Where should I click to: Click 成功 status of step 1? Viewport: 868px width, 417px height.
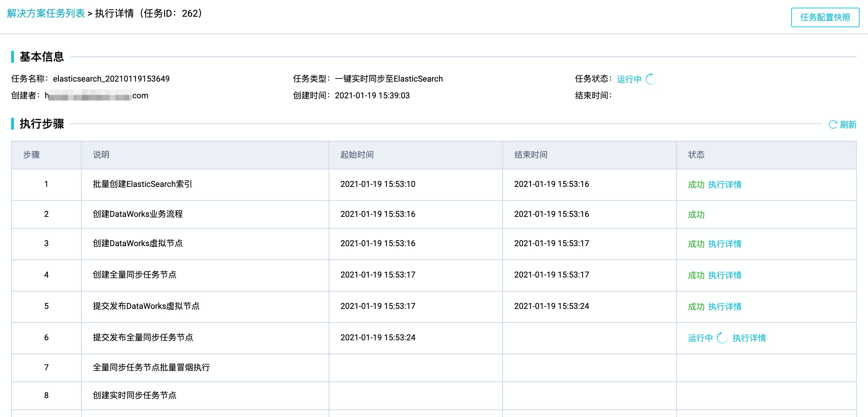point(696,184)
